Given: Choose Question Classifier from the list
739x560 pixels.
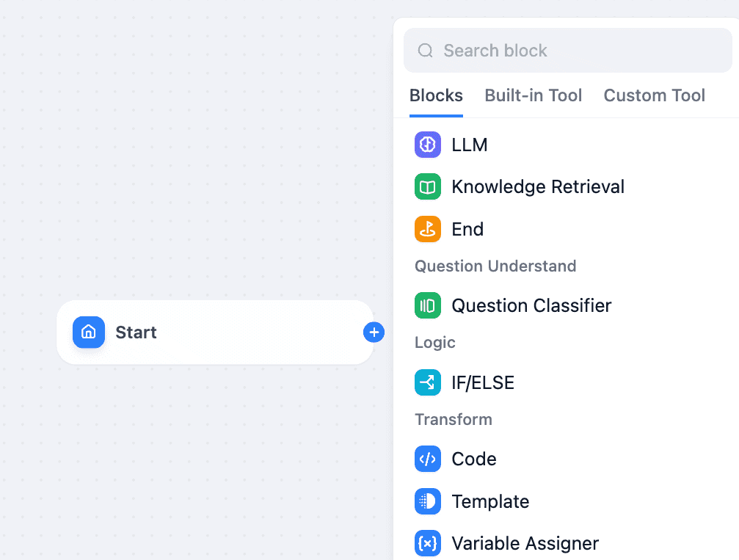Looking at the screenshot, I should (x=531, y=305).
